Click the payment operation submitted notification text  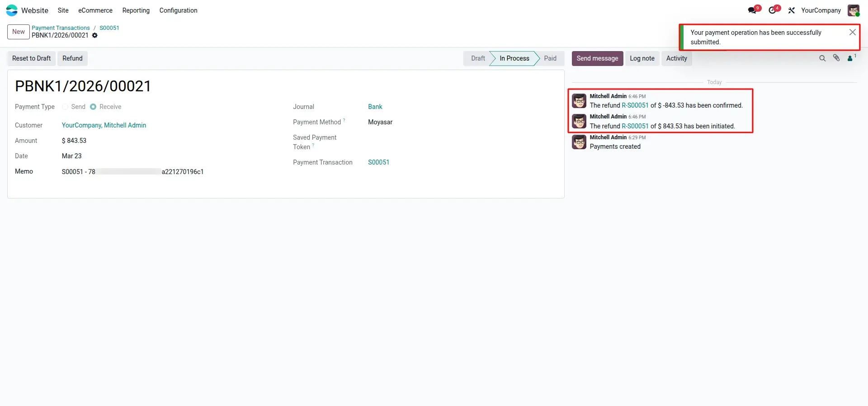[756, 37]
